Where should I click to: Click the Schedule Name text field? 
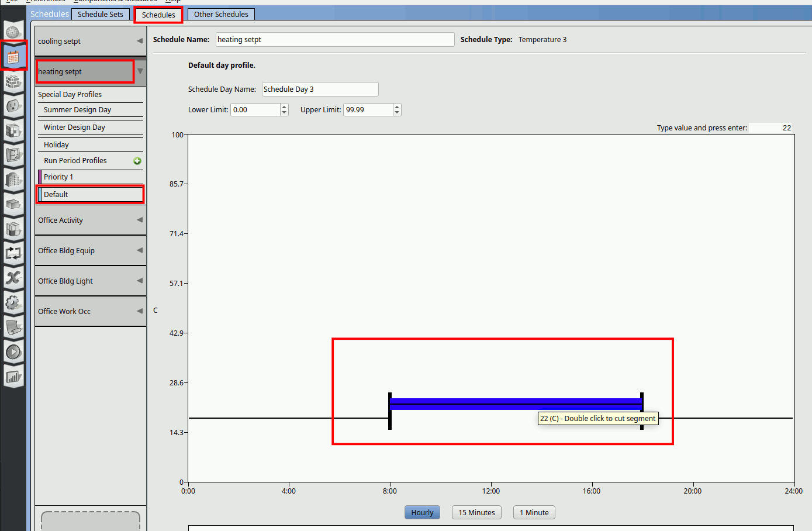(334, 39)
